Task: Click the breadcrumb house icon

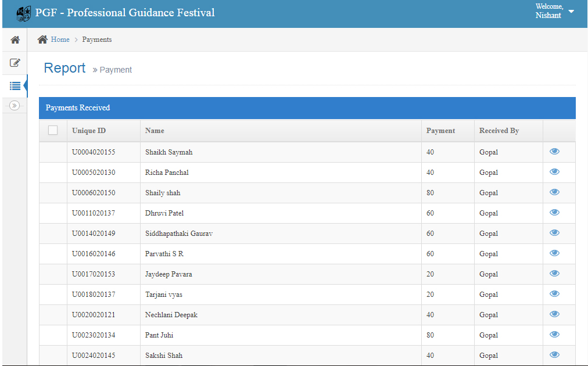Action: tap(42, 40)
